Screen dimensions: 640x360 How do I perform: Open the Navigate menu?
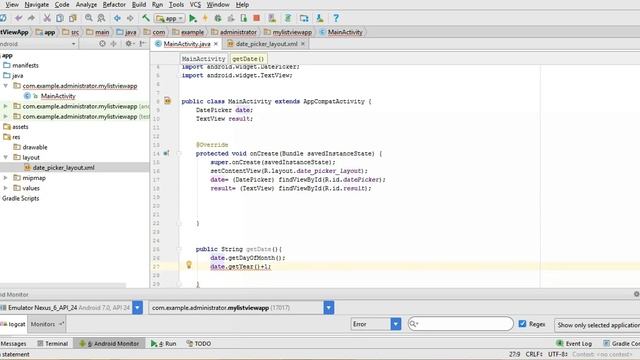click(x=37, y=4)
